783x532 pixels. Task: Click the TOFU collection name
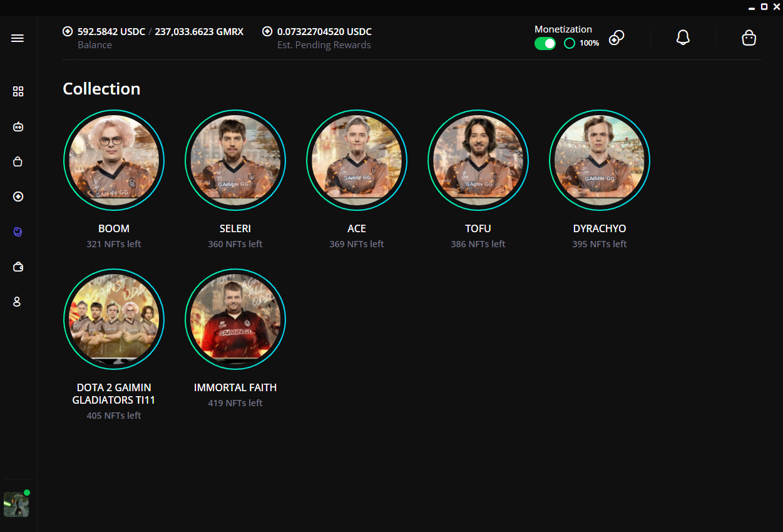(x=478, y=228)
